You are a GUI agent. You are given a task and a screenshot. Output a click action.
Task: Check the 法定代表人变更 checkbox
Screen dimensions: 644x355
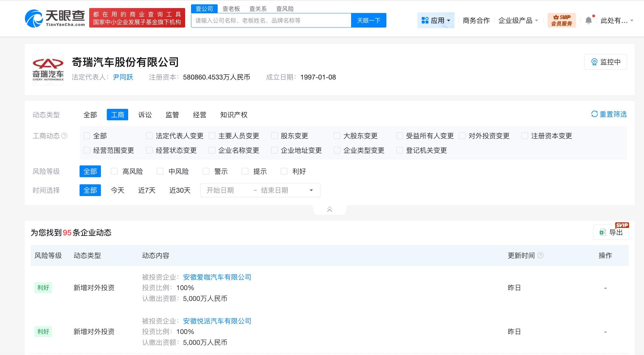coord(149,136)
